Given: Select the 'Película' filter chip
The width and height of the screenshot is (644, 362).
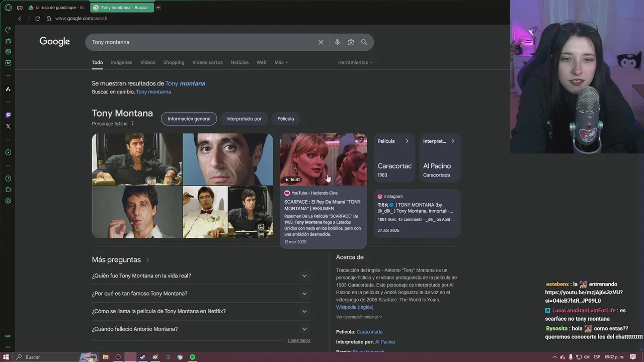Looking at the screenshot, I should [x=286, y=119].
